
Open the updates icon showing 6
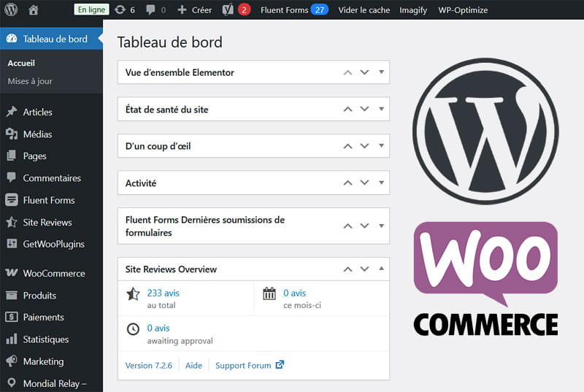pyautogui.click(x=120, y=9)
